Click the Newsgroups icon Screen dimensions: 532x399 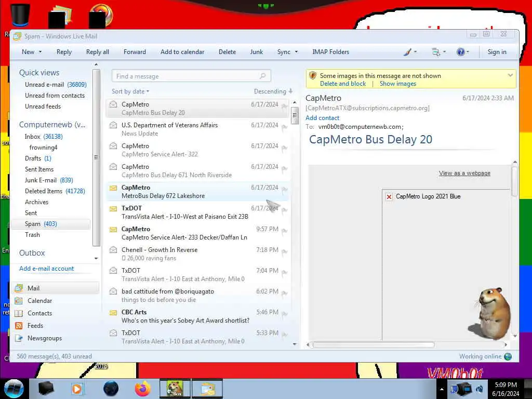[19, 338]
